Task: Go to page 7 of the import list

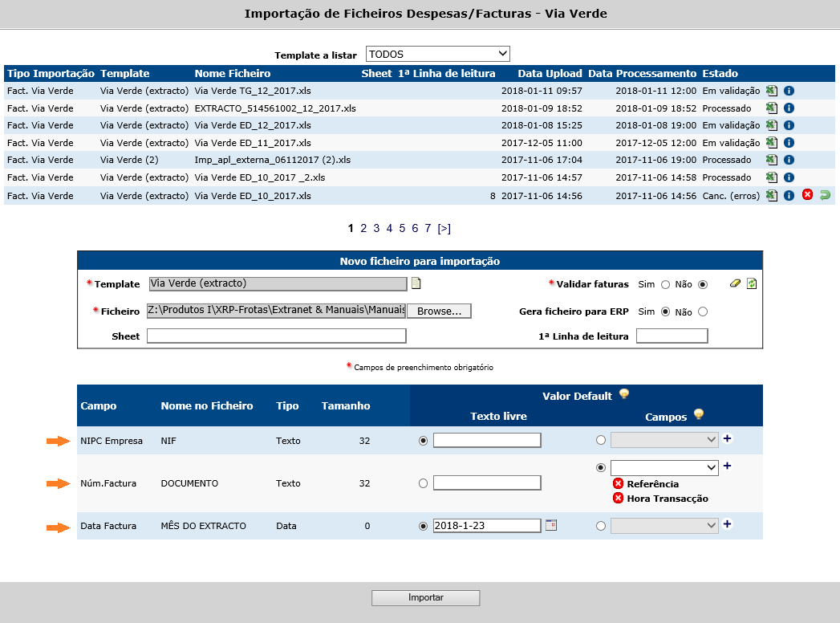Action: 428,228
